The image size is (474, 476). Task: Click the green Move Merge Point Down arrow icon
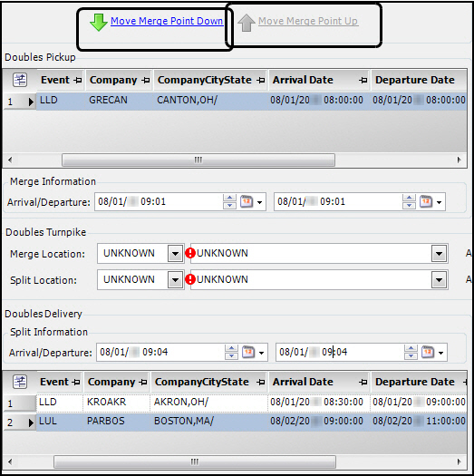(98, 22)
